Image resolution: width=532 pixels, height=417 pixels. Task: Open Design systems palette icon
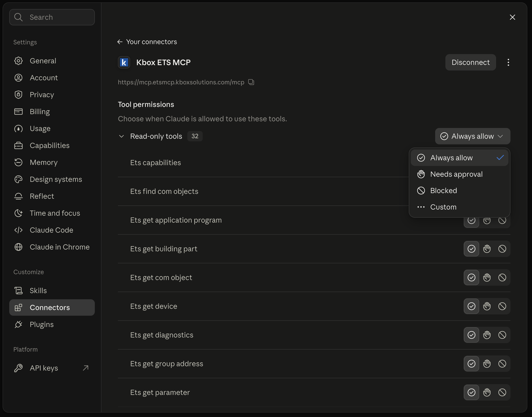point(18,179)
